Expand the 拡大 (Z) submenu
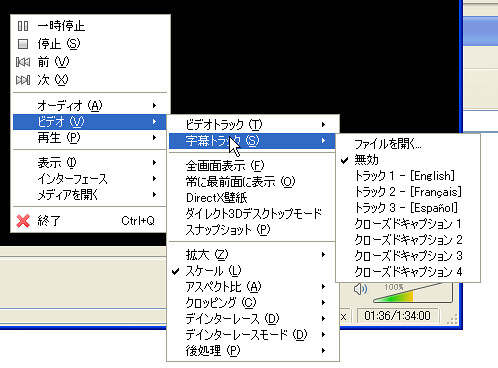The width and height of the screenshot is (498, 368). (x=253, y=255)
